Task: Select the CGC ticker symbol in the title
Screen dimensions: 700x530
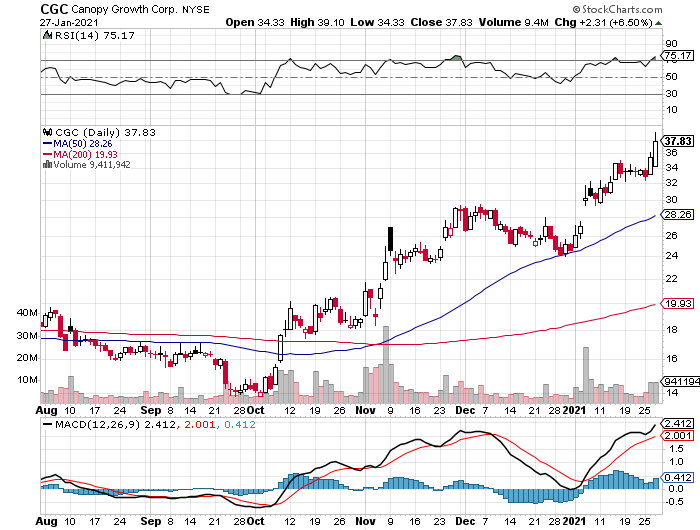Action: point(54,9)
